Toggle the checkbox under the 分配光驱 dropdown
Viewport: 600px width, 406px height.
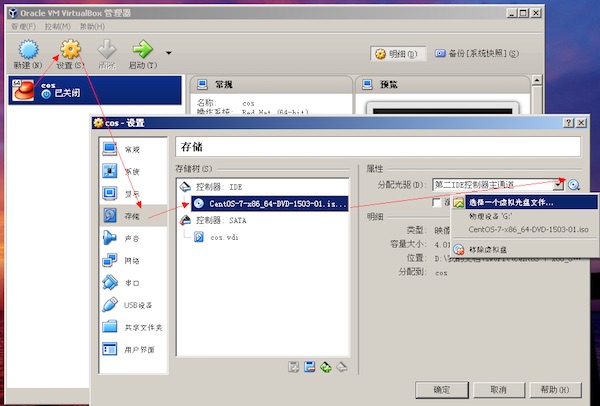point(437,202)
